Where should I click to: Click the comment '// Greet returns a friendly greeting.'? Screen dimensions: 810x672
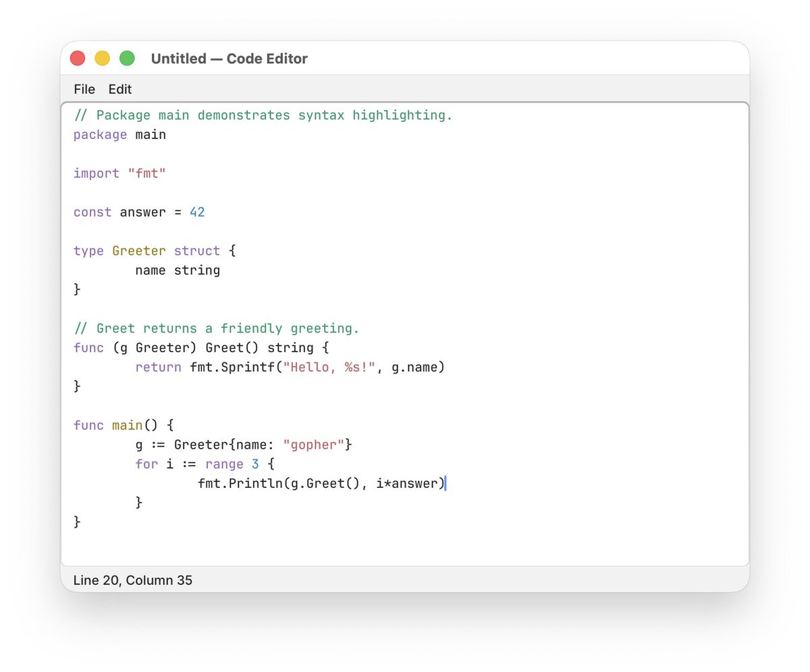coord(217,329)
